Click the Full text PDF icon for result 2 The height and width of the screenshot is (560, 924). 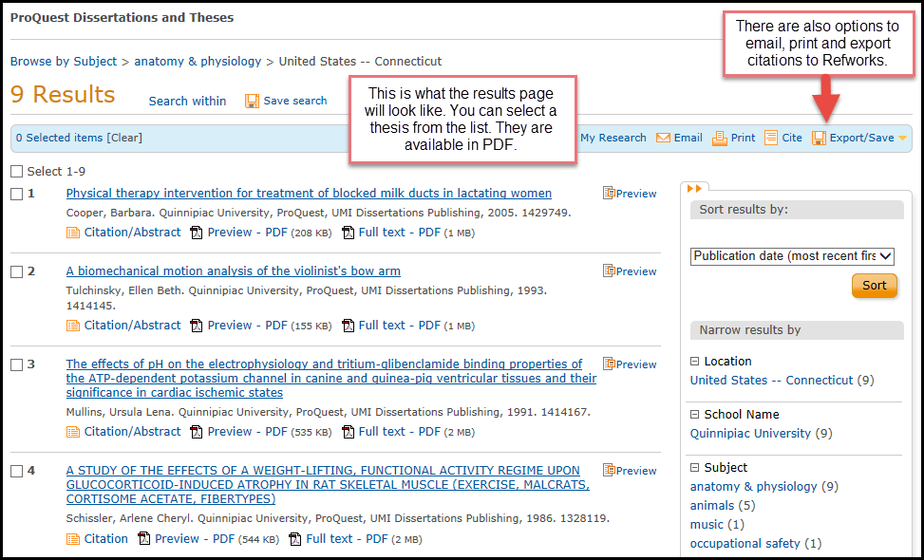(x=349, y=326)
